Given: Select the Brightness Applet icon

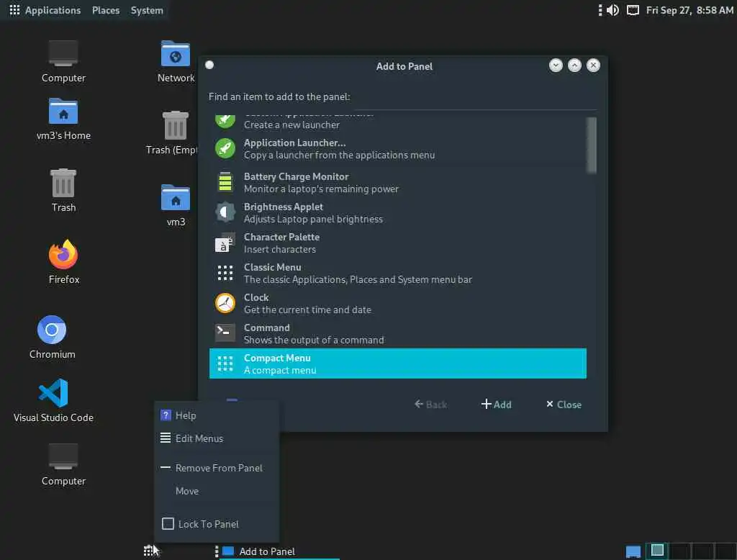Looking at the screenshot, I should click(225, 212).
